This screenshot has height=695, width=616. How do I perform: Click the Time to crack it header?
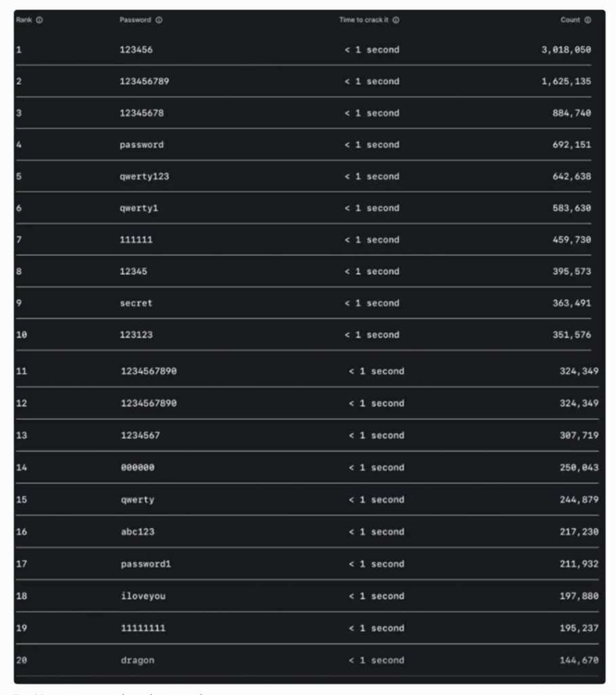coord(364,20)
